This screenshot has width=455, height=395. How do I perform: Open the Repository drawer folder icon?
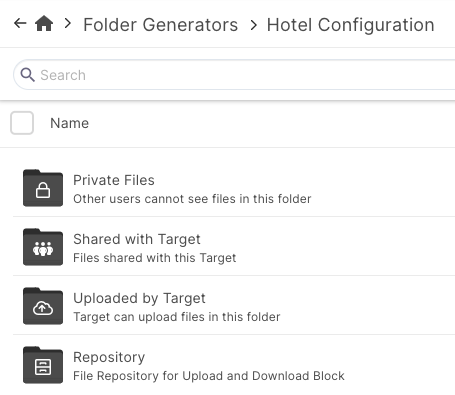[43, 365]
